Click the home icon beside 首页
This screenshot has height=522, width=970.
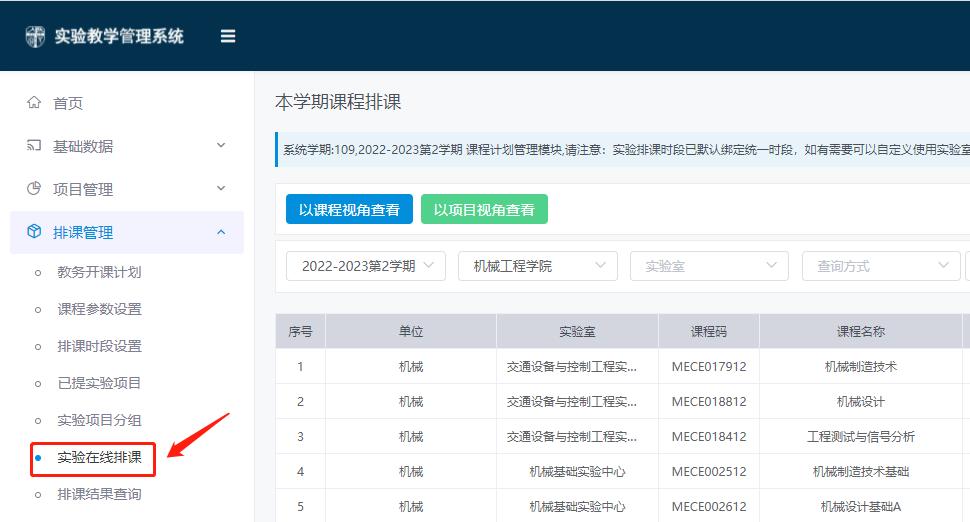[x=34, y=103]
